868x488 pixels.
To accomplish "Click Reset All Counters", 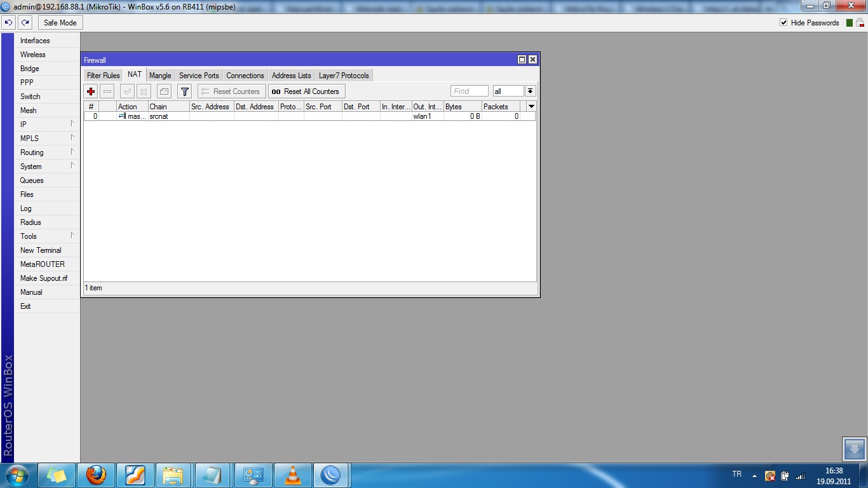I will click(x=306, y=91).
